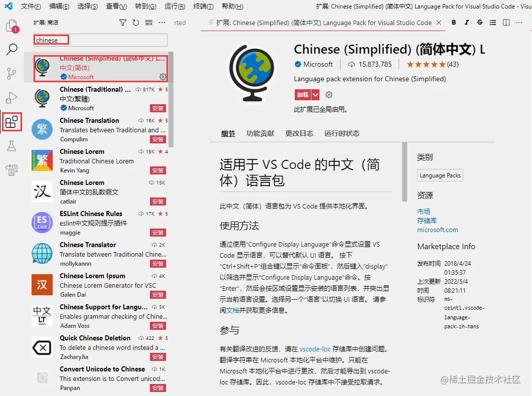532x396 pixels.
Task: Install Chinese (Traditional) language pack
Action: coord(158,108)
